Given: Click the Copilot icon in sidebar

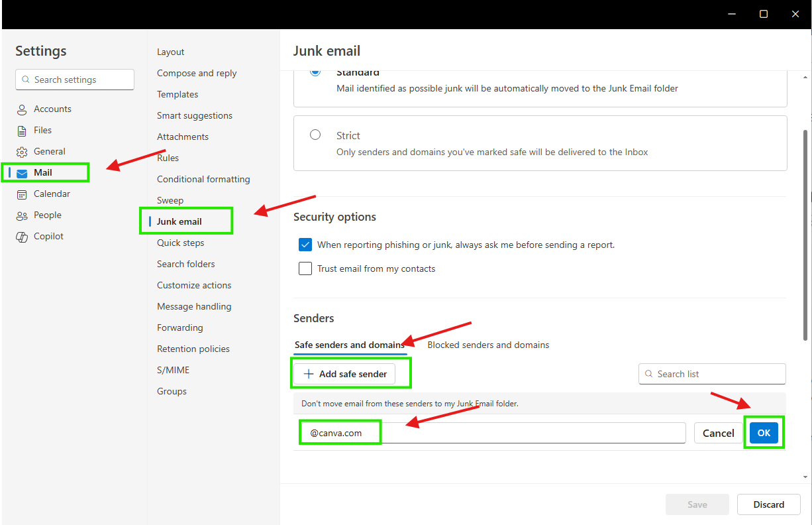Looking at the screenshot, I should click(22, 237).
